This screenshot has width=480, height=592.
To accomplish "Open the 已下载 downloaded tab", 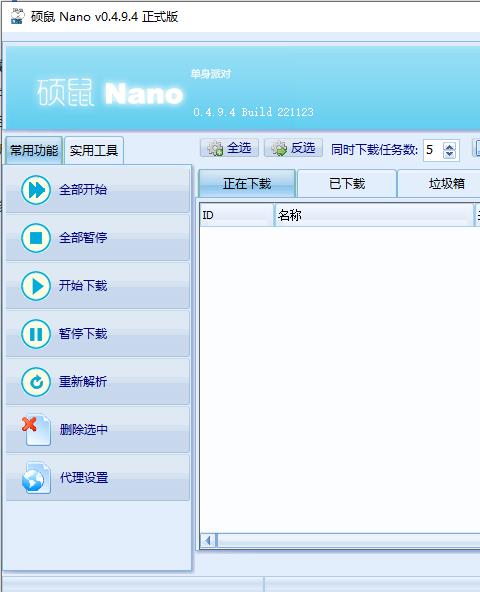I will click(x=347, y=183).
